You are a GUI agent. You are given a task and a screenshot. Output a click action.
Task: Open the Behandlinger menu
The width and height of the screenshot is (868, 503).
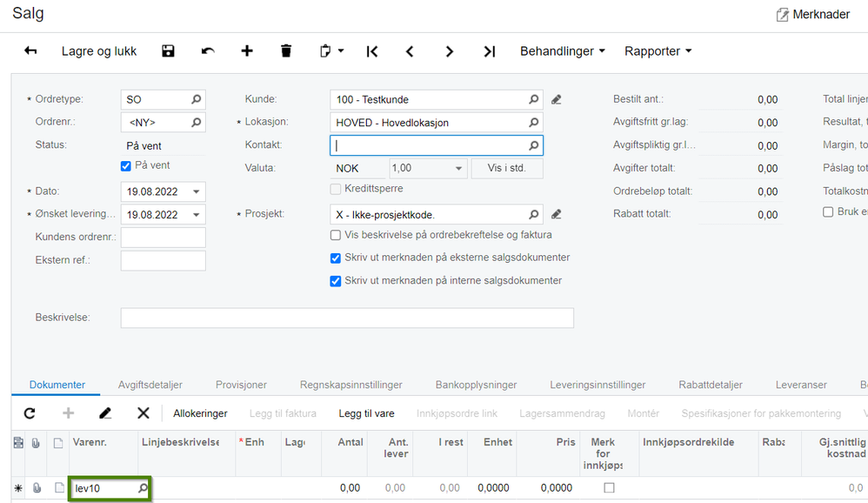pos(563,51)
